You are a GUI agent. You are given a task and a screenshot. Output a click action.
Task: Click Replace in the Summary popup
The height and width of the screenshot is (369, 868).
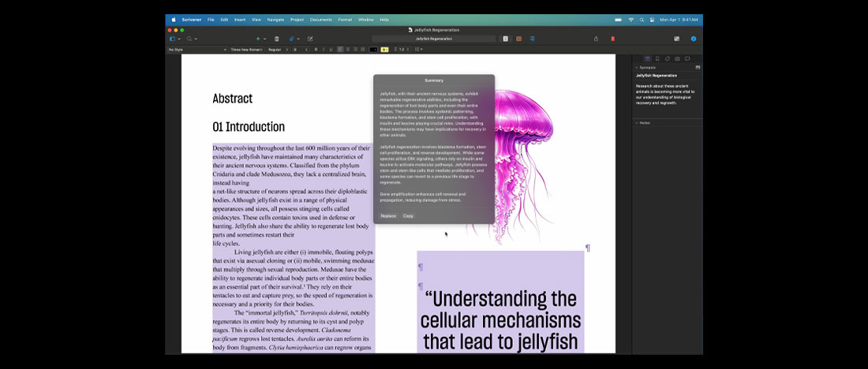tap(388, 215)
